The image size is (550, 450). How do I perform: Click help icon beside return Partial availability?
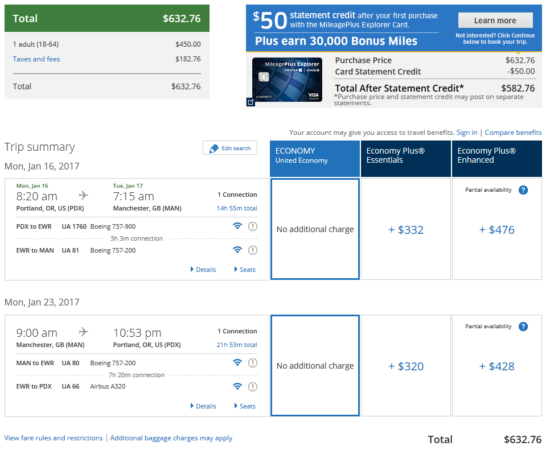click(x=523, y=327)
